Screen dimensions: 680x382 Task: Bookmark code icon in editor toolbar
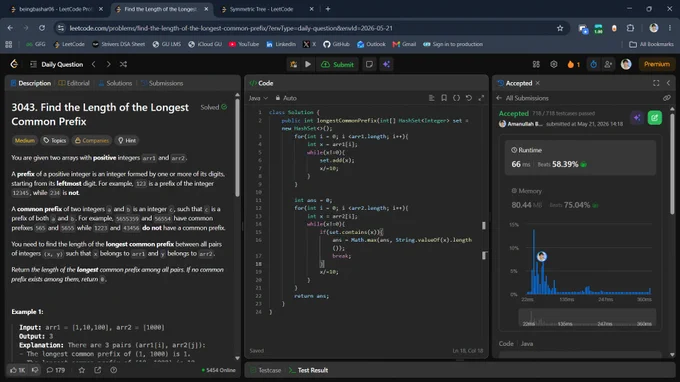tap(444, 98)
